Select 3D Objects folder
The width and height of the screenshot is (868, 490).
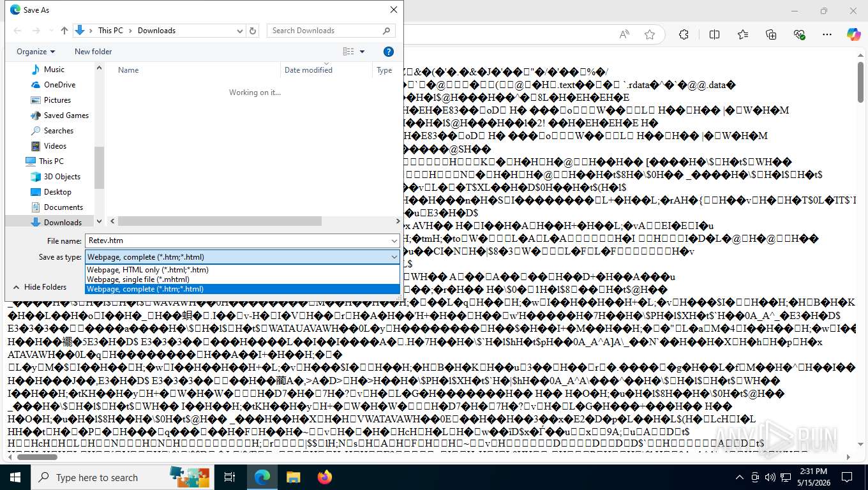pyautogui.click(x=62, y=177)
